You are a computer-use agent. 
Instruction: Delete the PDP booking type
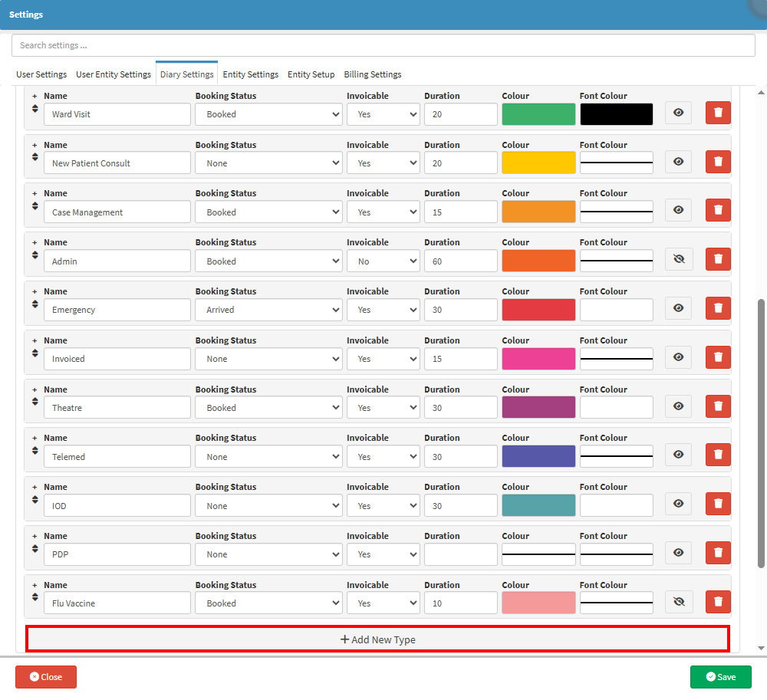point(718,553)
